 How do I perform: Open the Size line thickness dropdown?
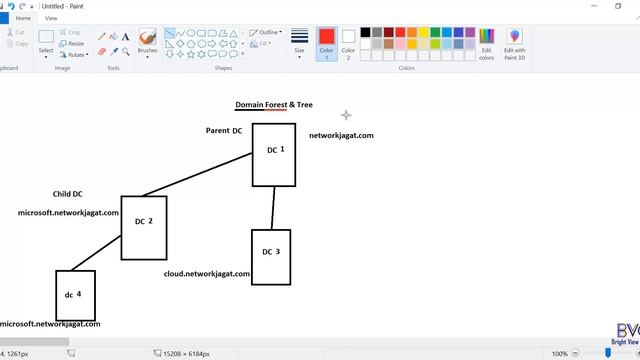coord(299,44)
